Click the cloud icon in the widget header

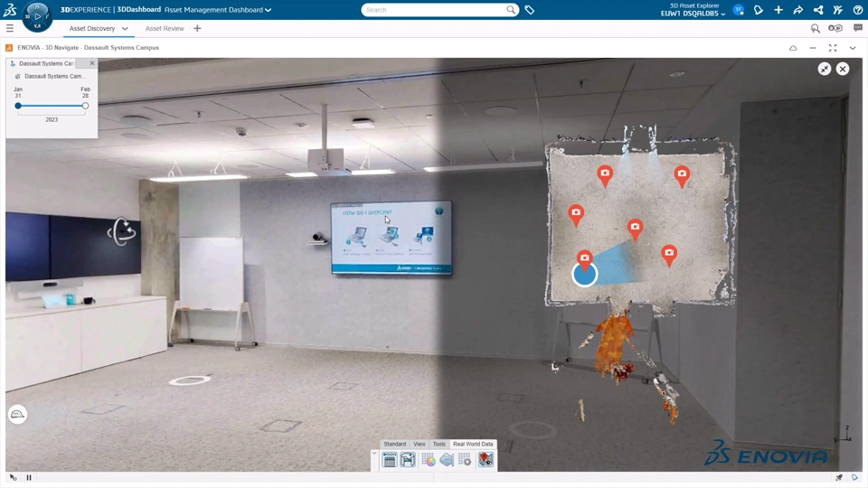coord(793,48)
